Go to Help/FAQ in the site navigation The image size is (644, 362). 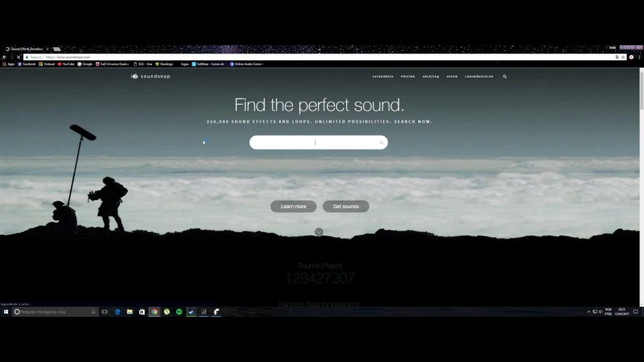[x=431, y=76]
